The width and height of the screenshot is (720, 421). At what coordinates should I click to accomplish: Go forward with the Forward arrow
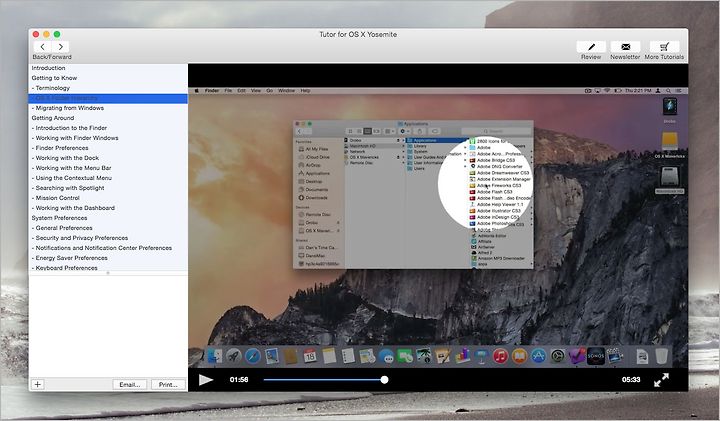(x=60, y=47)
